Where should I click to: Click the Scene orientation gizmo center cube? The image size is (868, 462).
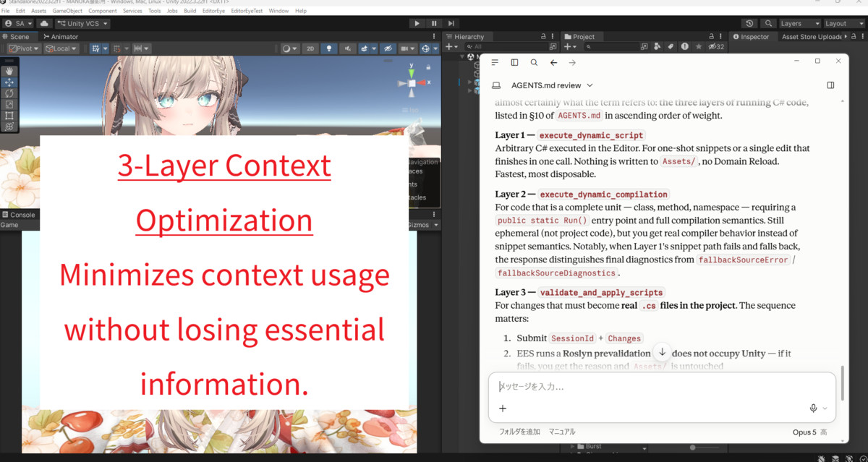pyautogui.click(x=412, y=83)
